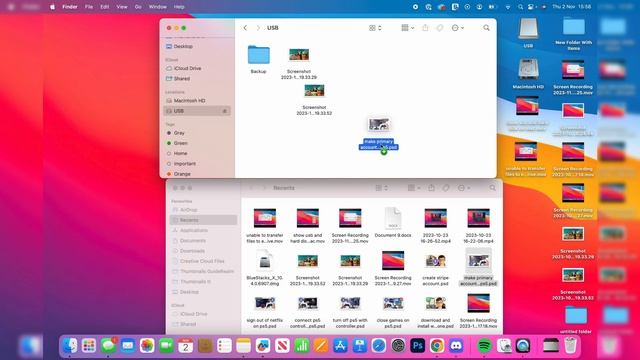Open the Go menu
Screen dimensions: 640x360
tap(138, 7)
